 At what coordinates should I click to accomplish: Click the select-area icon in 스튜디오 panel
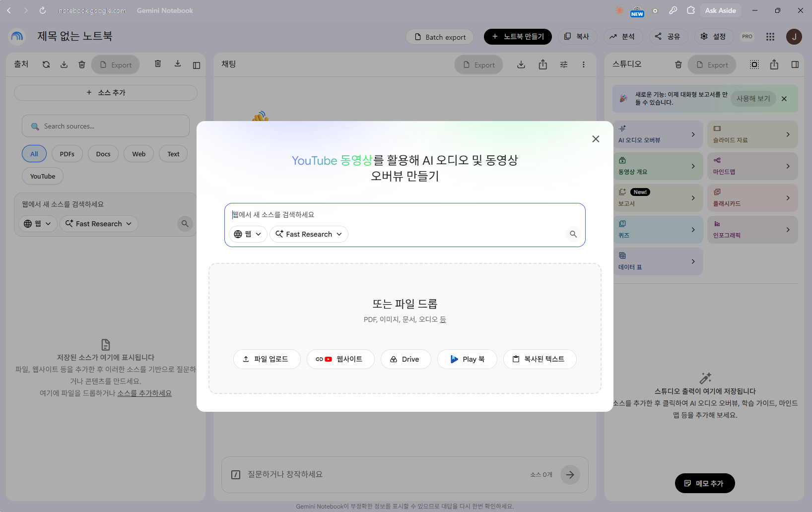pyautogui.click(x=754, y=64)
